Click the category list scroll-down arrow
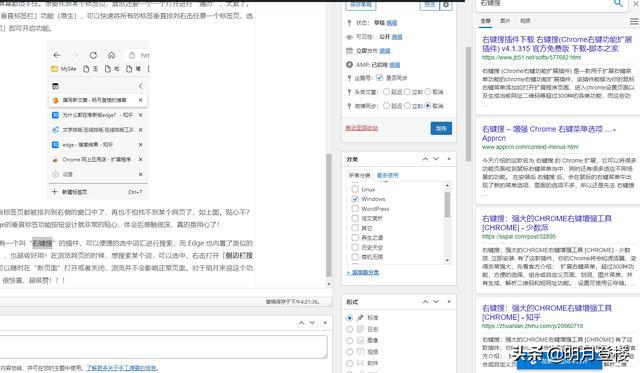Viewport: 640px width, 373px height. pos(447,260)
